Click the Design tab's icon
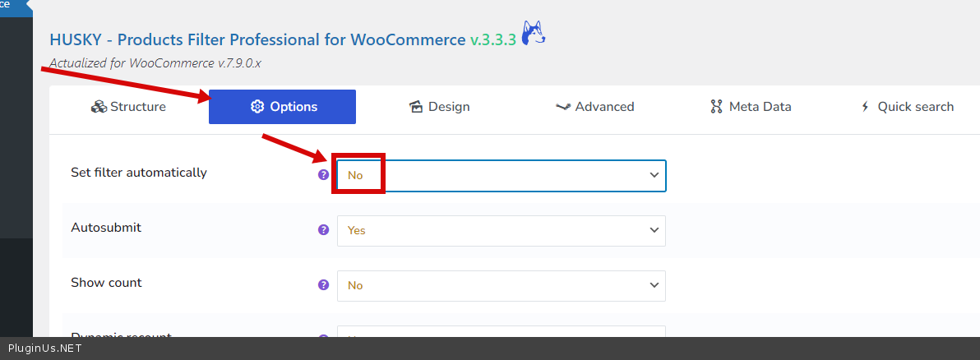Screen dimensions: 980x360 click(x=415, y=107)
